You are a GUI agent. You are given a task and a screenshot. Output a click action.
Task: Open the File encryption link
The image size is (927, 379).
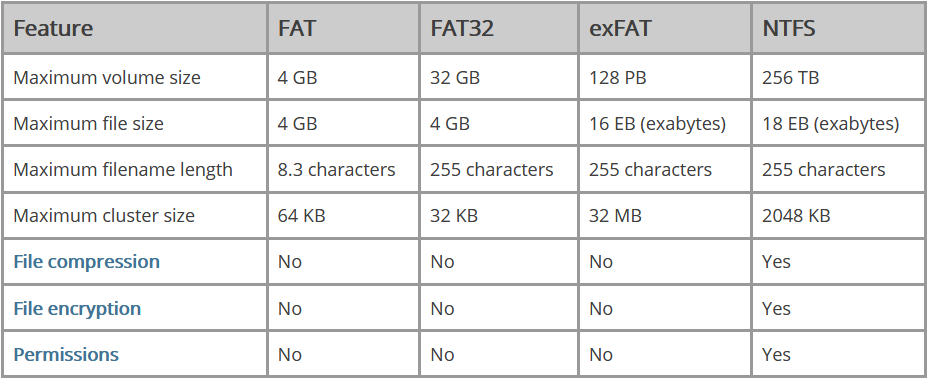77,308
